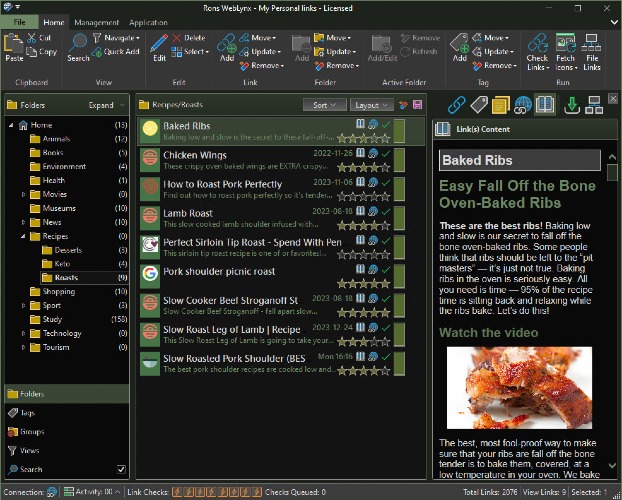Collapse the ribbon using the chevron
This screenshot has width=622, height=500.
pyautogui.click(x=614, y=23)
